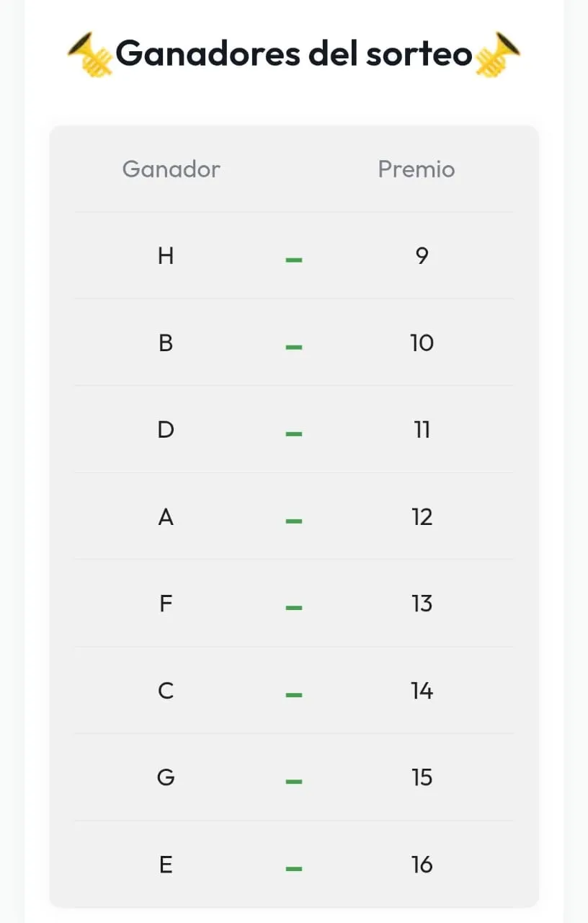The image size is (588, 923).
Task: Click the left trumpet emoji in the title
Action: (91, 54)
